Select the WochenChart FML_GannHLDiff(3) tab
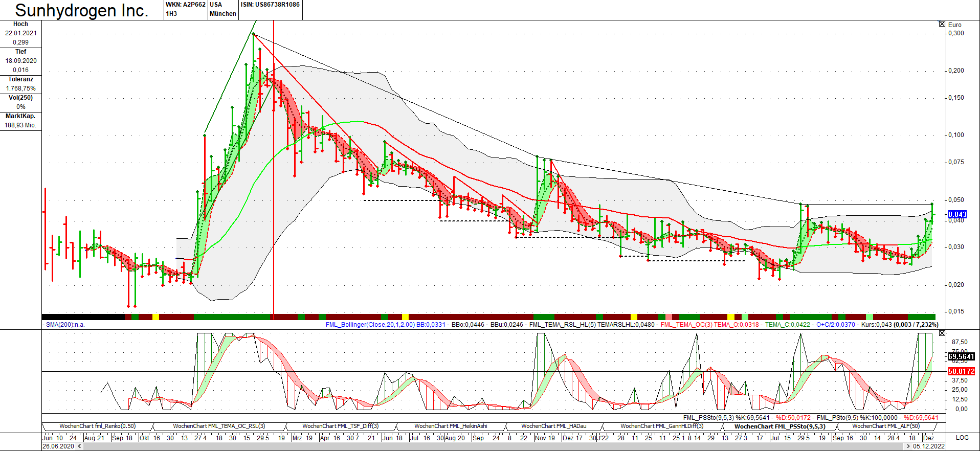 [662, 426]
